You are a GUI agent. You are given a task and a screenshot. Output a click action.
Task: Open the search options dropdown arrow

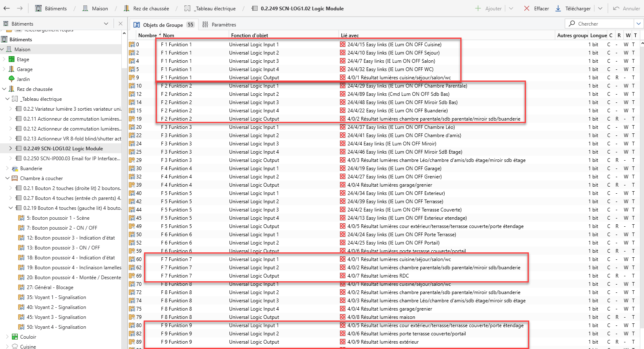(639, 24)
